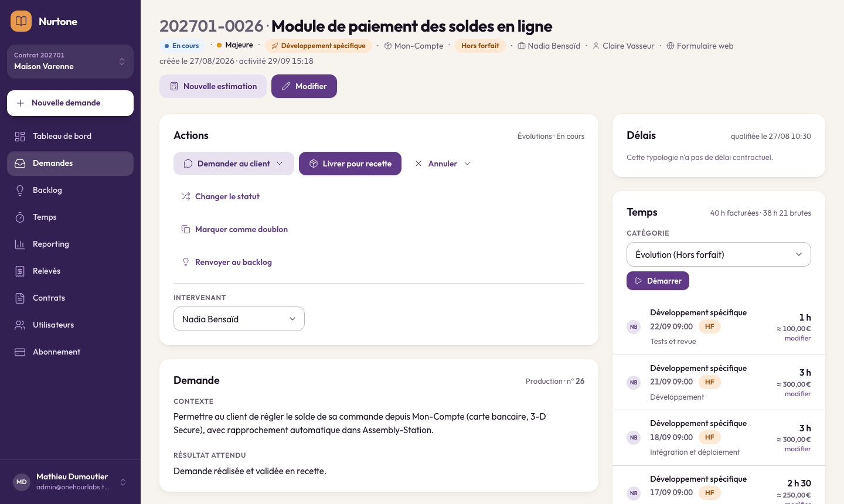Go to Demandes section
The image size is (844, 504).
click(70, 164)
